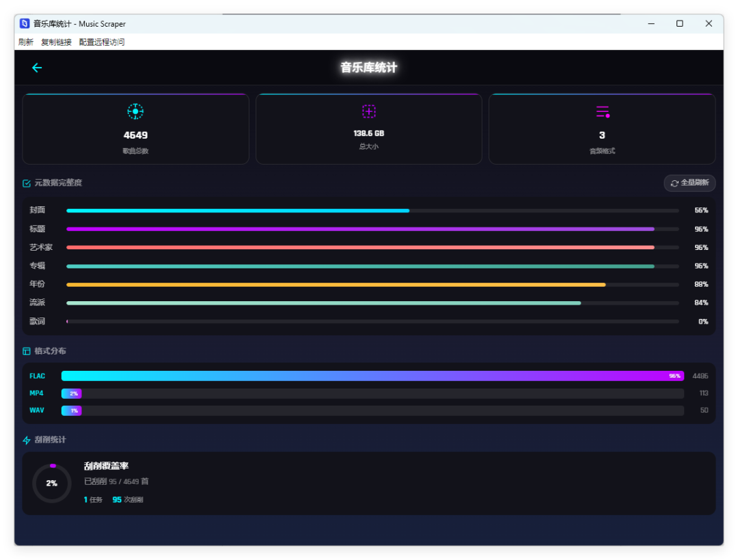Viewport: 738px width, 560px height.
Task: Click the WAV format bar showing 1%
Action: pyautogui.click(x=372, y=410)
